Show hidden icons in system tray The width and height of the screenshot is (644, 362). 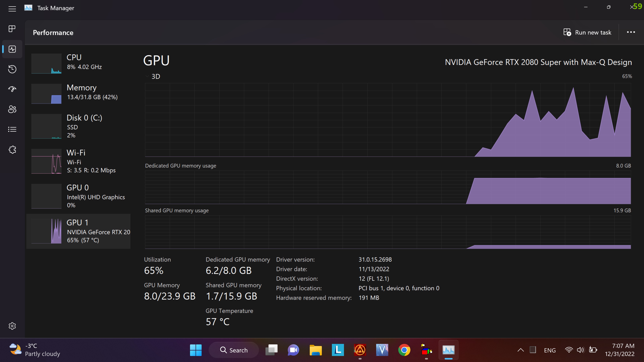[x=521, y=350]
